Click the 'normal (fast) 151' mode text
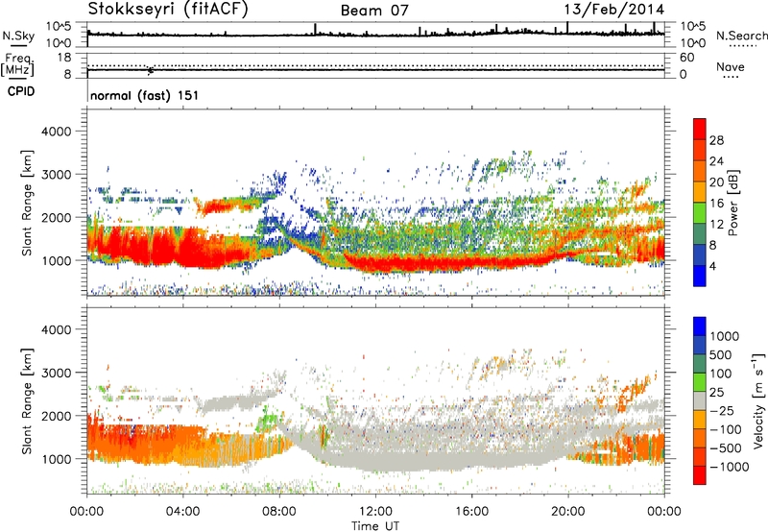The width and height of the screenshot is (768, 532). tap(145, 95)
